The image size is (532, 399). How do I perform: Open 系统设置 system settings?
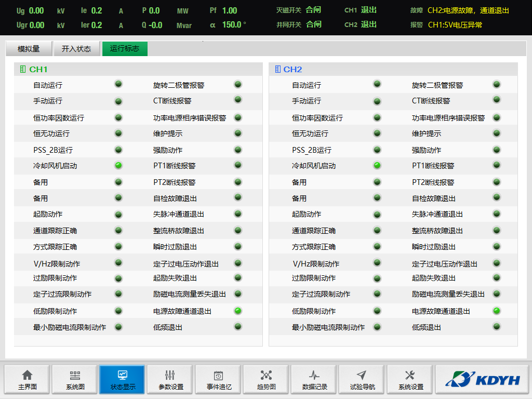410,380
